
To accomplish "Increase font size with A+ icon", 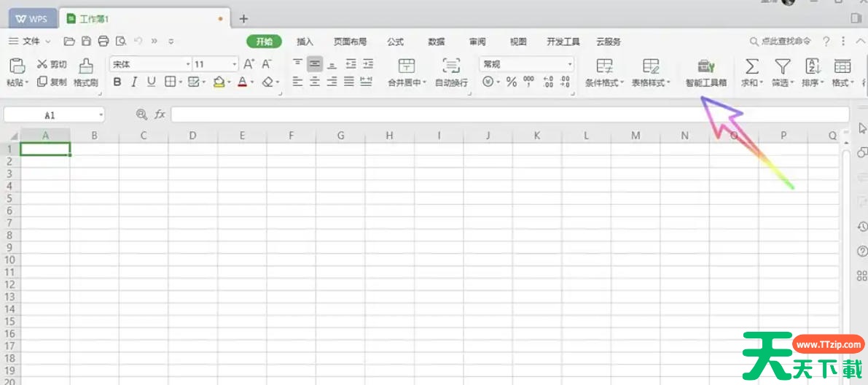I will (x=249, y=64).
